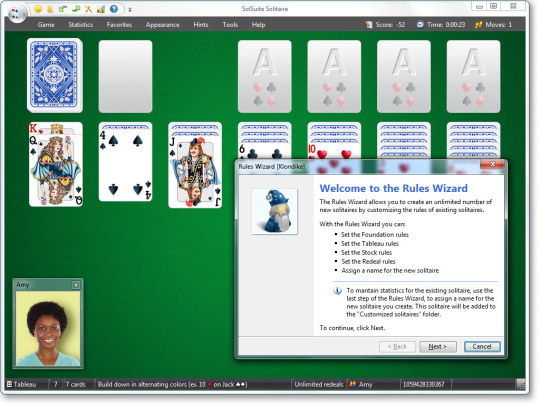Open the SolSuite application orb menu

(17, 13)
